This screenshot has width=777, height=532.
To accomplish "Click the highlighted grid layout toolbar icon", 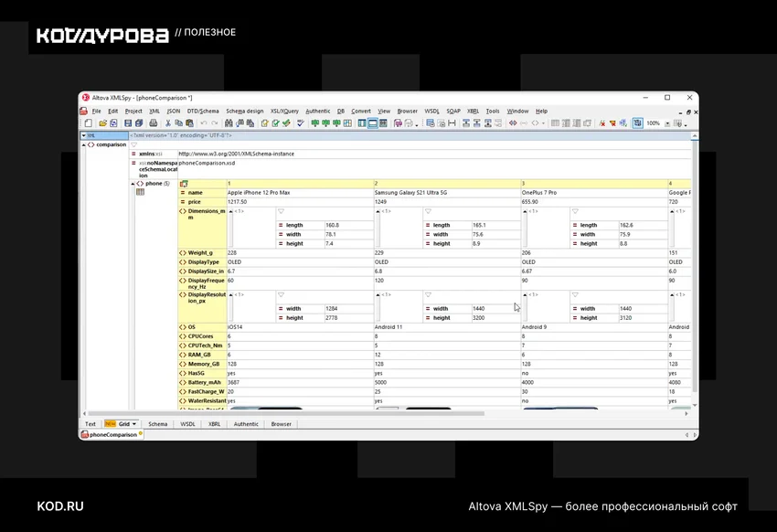I will (x=637, y=122).
